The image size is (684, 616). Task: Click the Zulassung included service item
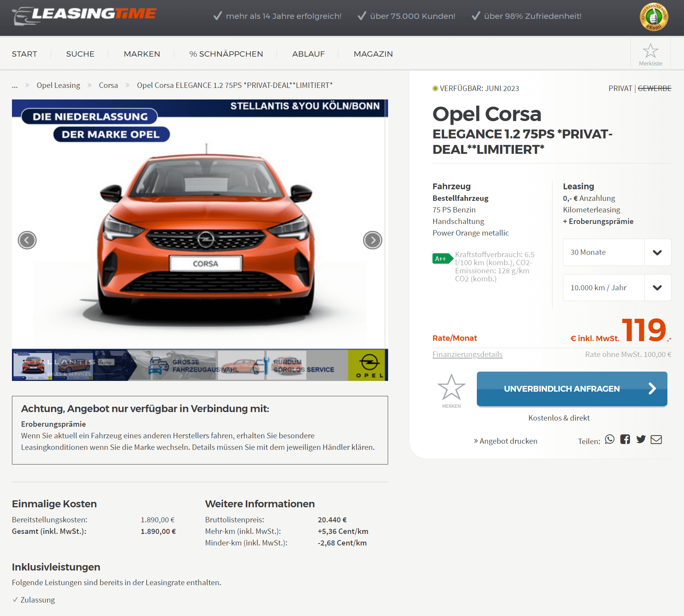37,600
